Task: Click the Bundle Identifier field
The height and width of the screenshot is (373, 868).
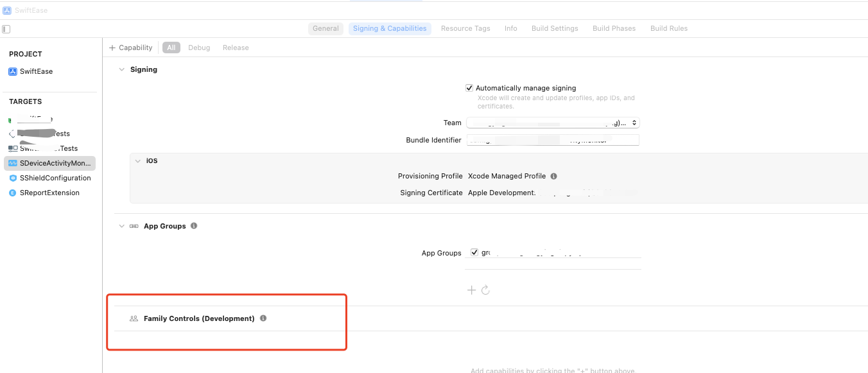Action: point(553,140)
